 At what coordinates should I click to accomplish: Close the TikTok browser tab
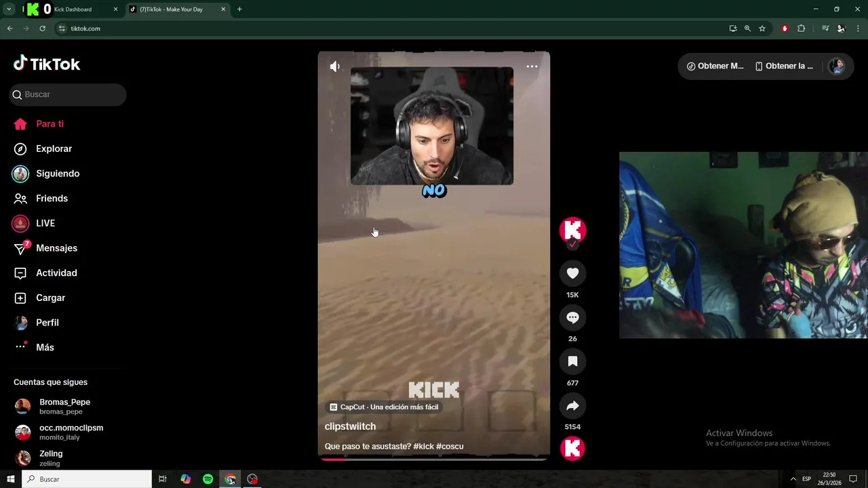tap(223, 9)
